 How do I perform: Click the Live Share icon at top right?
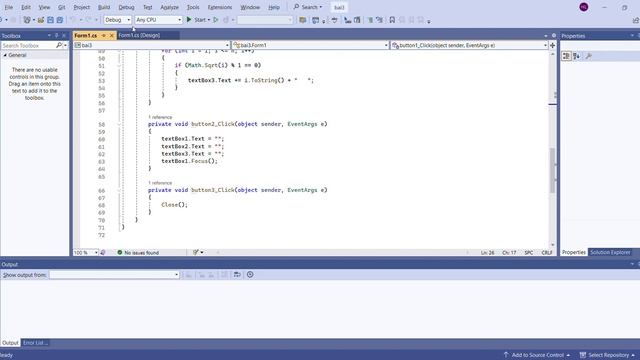[636, 20]
